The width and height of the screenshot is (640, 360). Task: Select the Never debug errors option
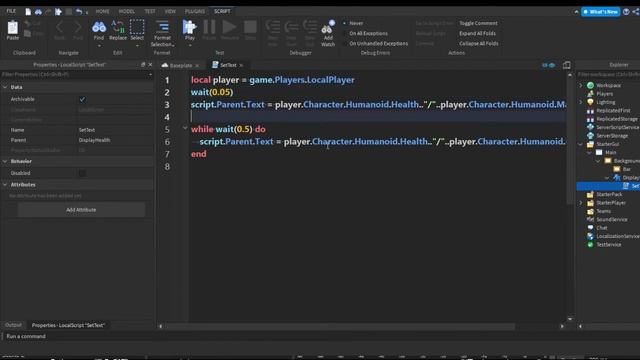pyautogui.click(x=356, y=23)
